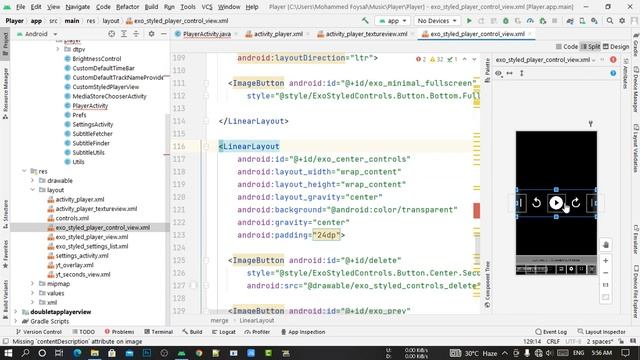Open the app run configuration dropdown

click(393, 21)
